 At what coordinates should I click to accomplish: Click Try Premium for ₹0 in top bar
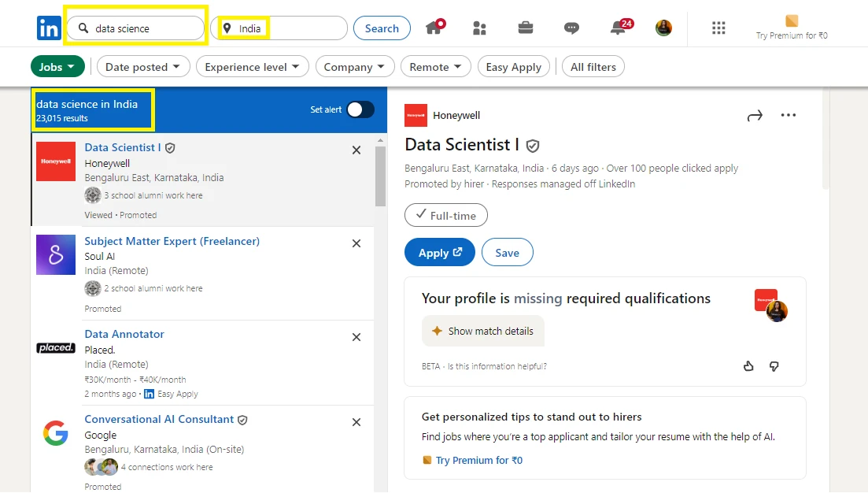tap(792, 28)
